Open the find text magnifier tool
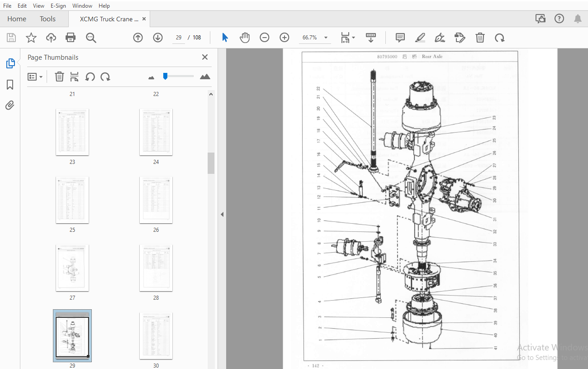Viewport: 588px width, 369px height. (x=91, y=38)
